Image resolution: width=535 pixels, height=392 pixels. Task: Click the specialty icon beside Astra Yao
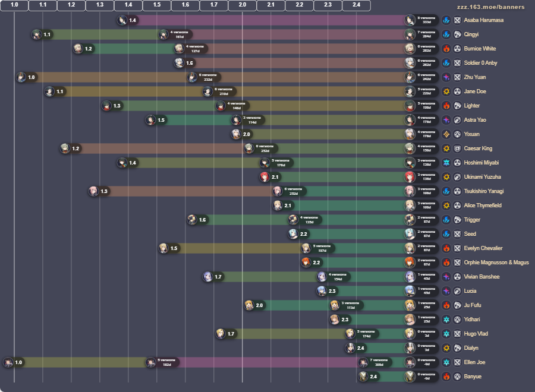coord(458,120)
